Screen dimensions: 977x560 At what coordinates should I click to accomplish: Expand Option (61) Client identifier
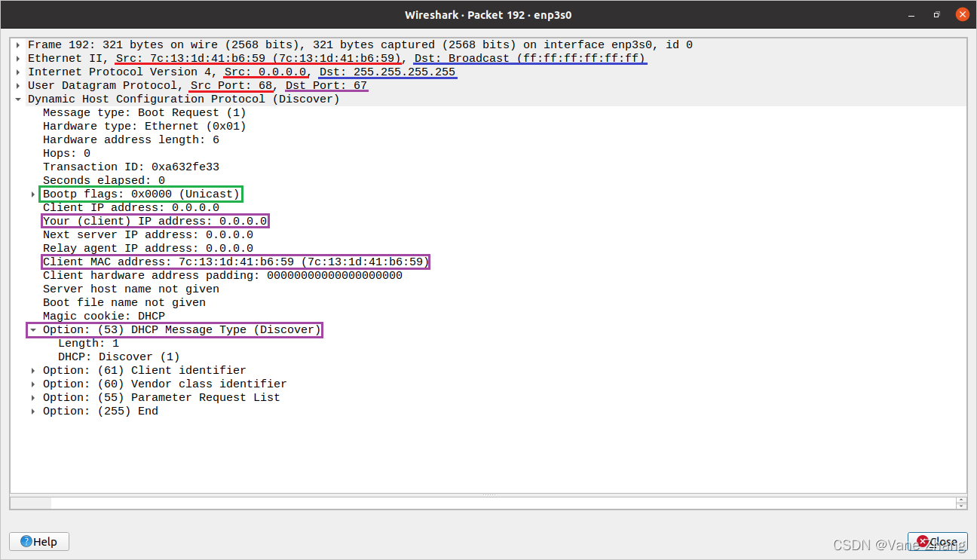(x=33, y=371)
